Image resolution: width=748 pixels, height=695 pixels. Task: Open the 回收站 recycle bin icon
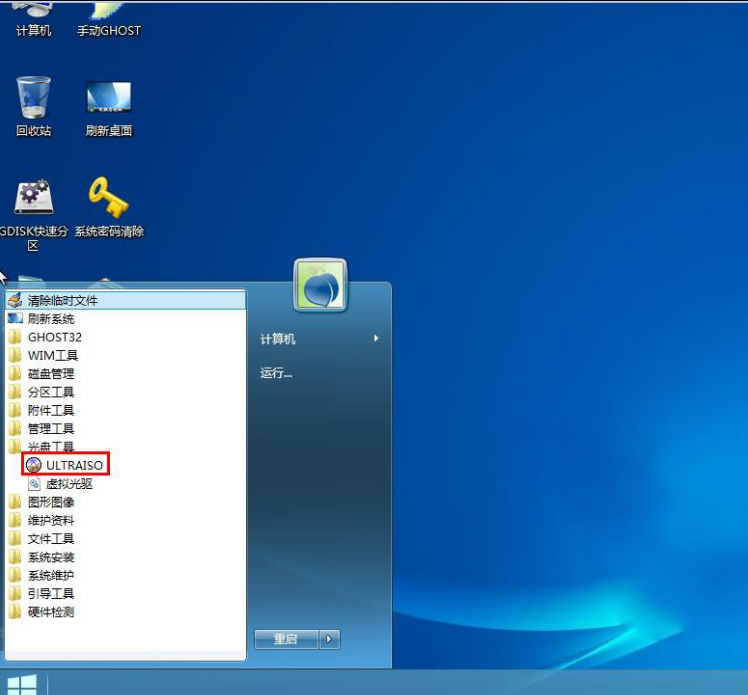(x=33, y=106)
